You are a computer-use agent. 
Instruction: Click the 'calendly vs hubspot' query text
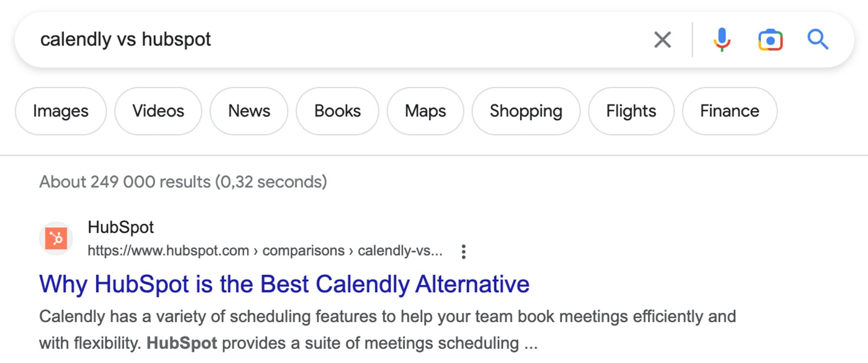coord(126,39)
